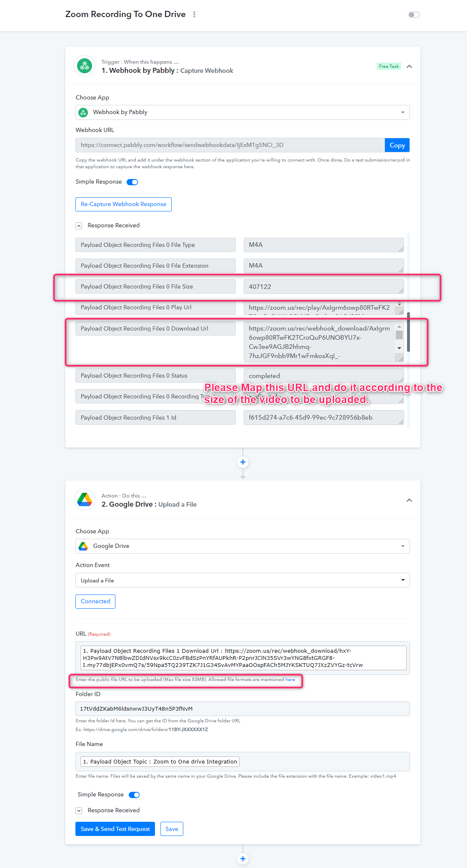Click the Download Url scroll up arrow
The image size is (467, 868).
pyautogui.click(x=400, y=326)
